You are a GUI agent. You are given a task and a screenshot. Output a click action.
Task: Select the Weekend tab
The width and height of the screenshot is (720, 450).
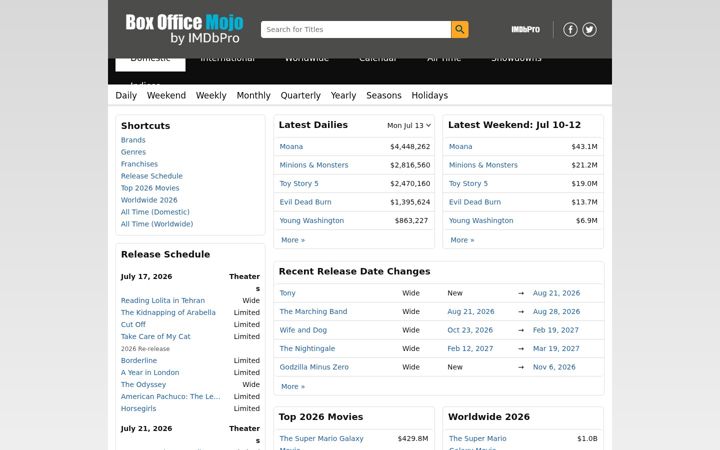[x=166, y=96]
